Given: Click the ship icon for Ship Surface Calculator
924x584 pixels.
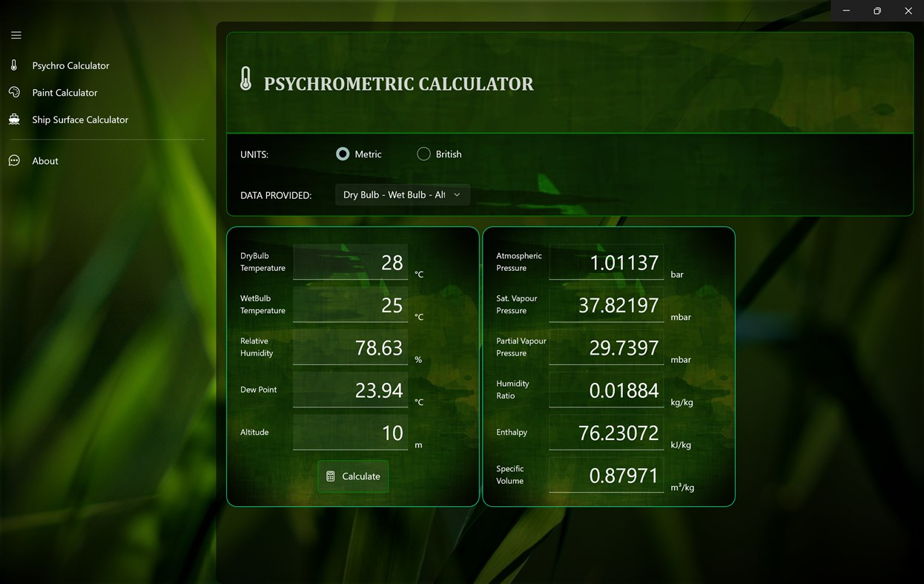Looking at the screenshot, I should pos(15,119).
